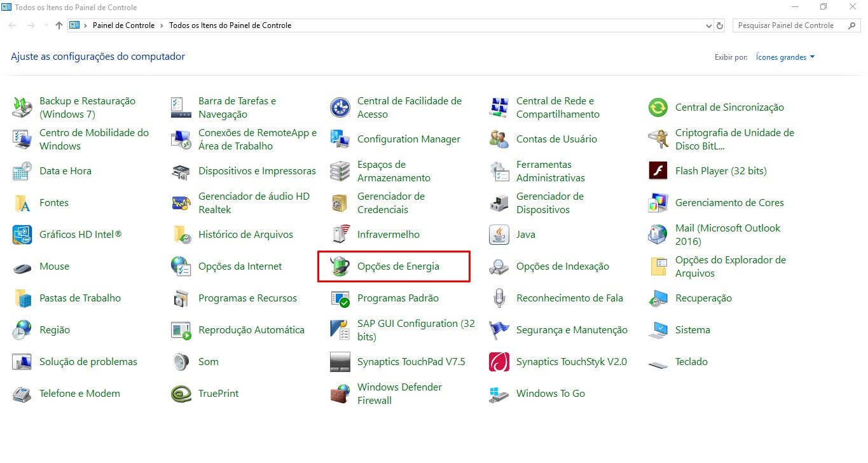Open the BitLocker drive encryption key icon
The height and width of the screenshot is (463, 868).
coord(658,139)
